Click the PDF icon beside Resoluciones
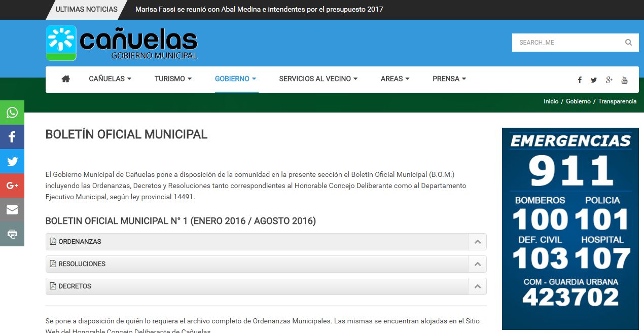This screenshot has width=644, height=333. click(x=53, y=264)
